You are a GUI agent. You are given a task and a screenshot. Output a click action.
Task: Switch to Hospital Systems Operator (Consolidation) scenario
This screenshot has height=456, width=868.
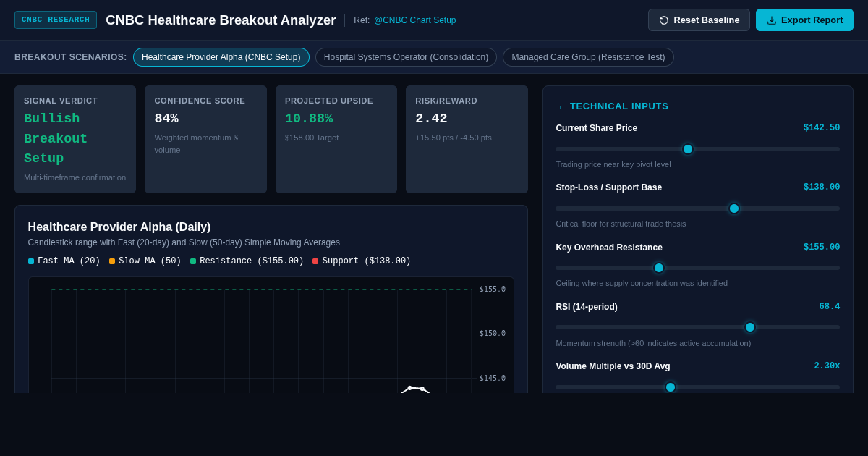pyautogui.click(x=406, y=57)
